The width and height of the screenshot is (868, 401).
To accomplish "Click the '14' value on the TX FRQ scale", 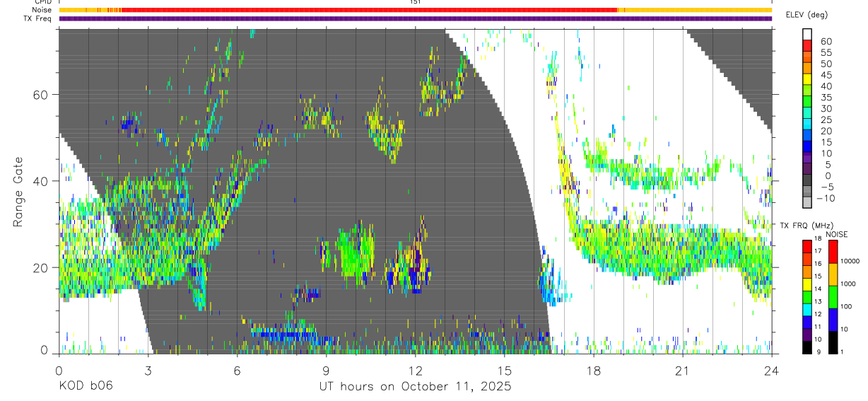I will pyautogui.click(x=819, y=289).
